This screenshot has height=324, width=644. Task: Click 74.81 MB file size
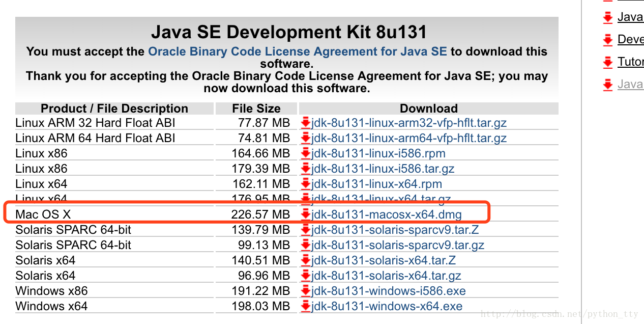(x=264, y=138)
